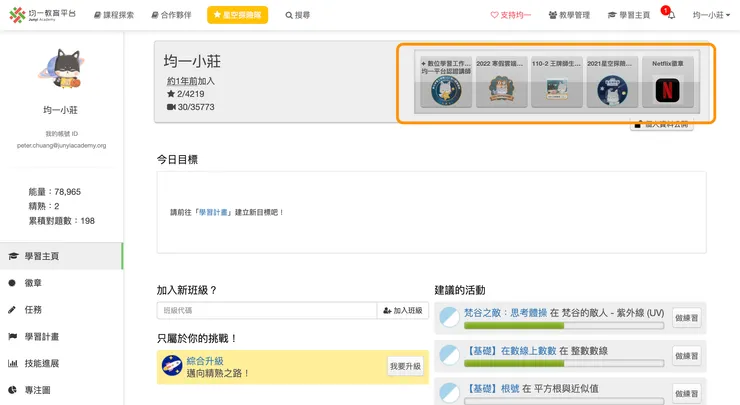Click the flag icon beside 學習計畫
The width and height of the screenshot is (740, 405).
[x=12, y=337]
